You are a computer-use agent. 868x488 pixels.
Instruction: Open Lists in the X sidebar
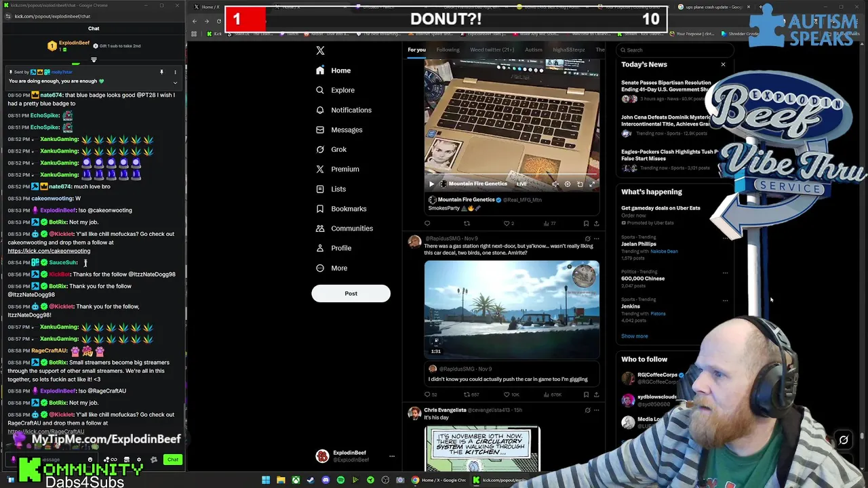pos(331,189)
